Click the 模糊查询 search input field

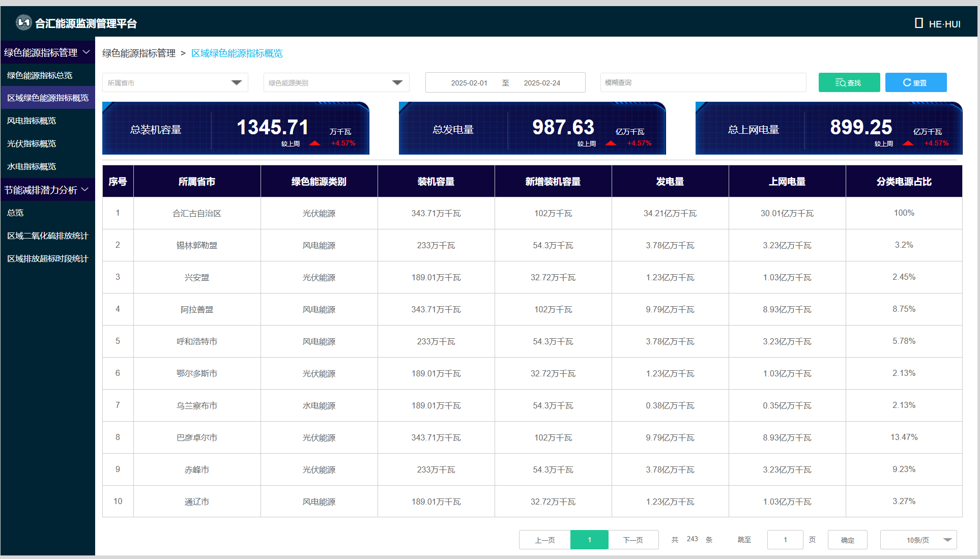pyautogui.click(x=703, y=83)
